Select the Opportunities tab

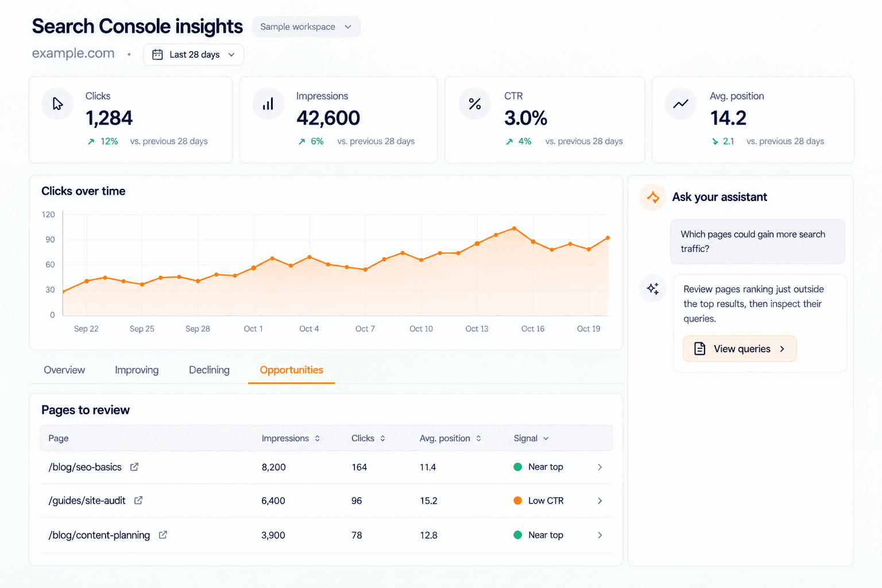291,370
